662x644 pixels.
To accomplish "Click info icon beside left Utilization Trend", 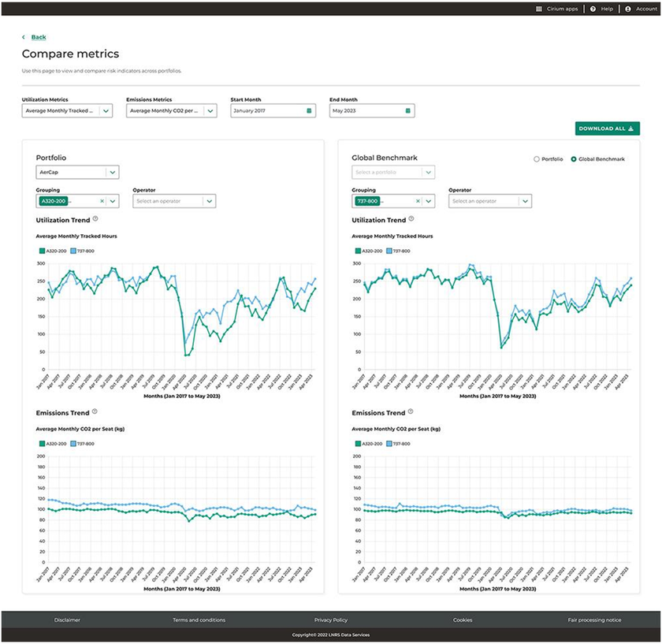I will pyautogui.click(x=95, y=220).
